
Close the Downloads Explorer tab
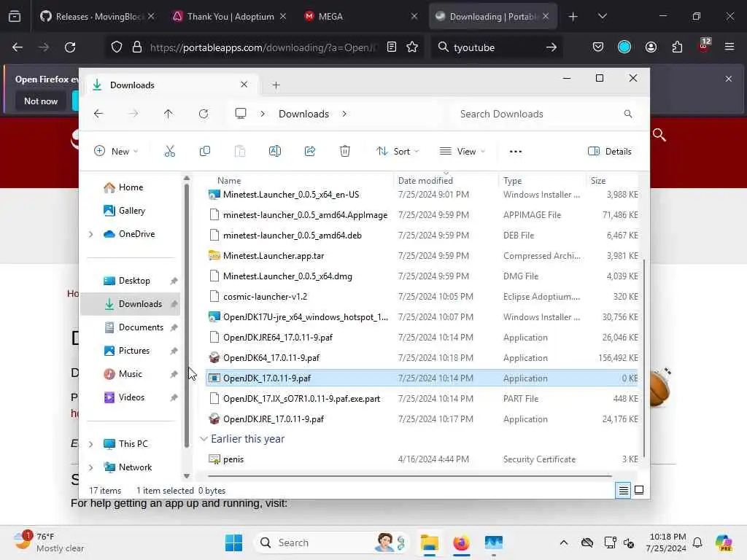point(244,85)
